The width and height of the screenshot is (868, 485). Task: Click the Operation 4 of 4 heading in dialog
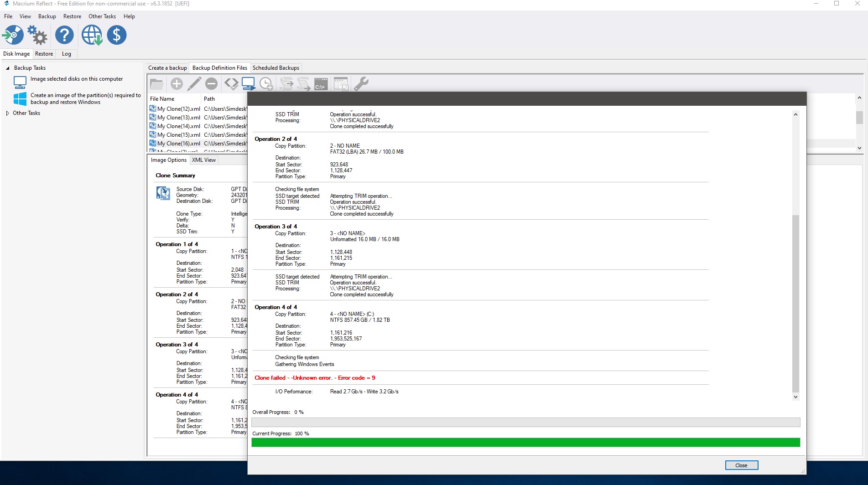(x=275, y=307)
